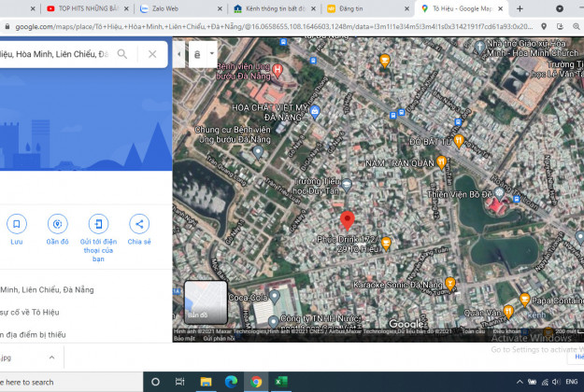Click the zoom magnifier icon in address bar

coord(577,26)
